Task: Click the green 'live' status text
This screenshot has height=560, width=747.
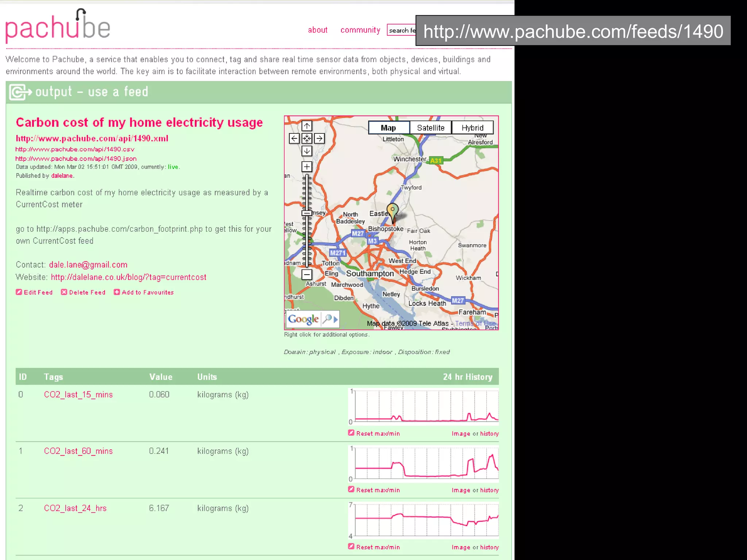Action: pyautogui.click(x=173, y=167)
